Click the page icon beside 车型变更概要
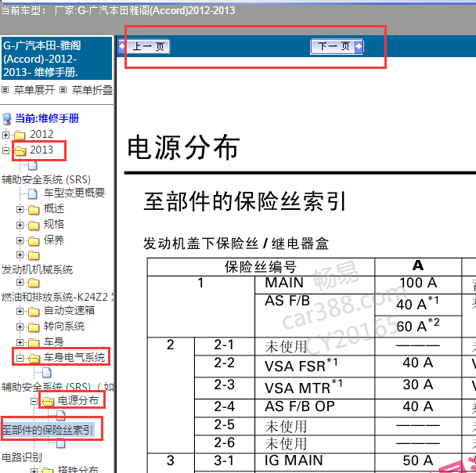476x473 pixels. tap(33, 193)
